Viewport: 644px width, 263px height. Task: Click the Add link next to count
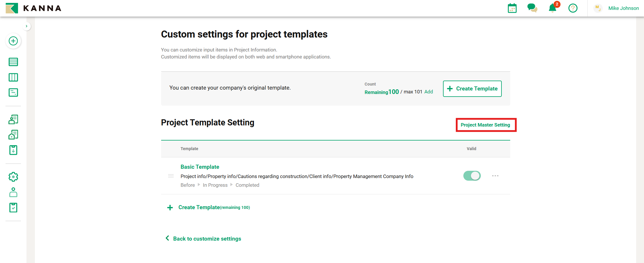pyautogui.click(x=428, y=92)
